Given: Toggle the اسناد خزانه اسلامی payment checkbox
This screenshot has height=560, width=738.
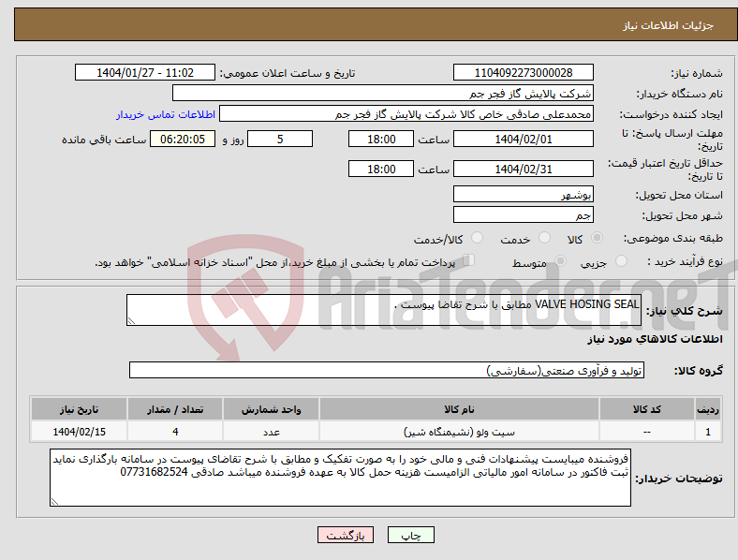Looking at the screenshot, I should pos(468,260).
